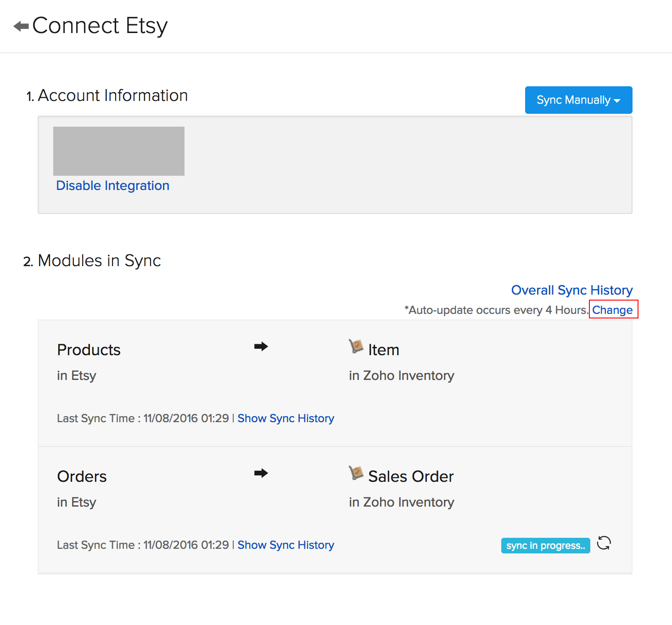672x625 pixels.
Task: Open Overall Sync History
Action: coord(571,290)
